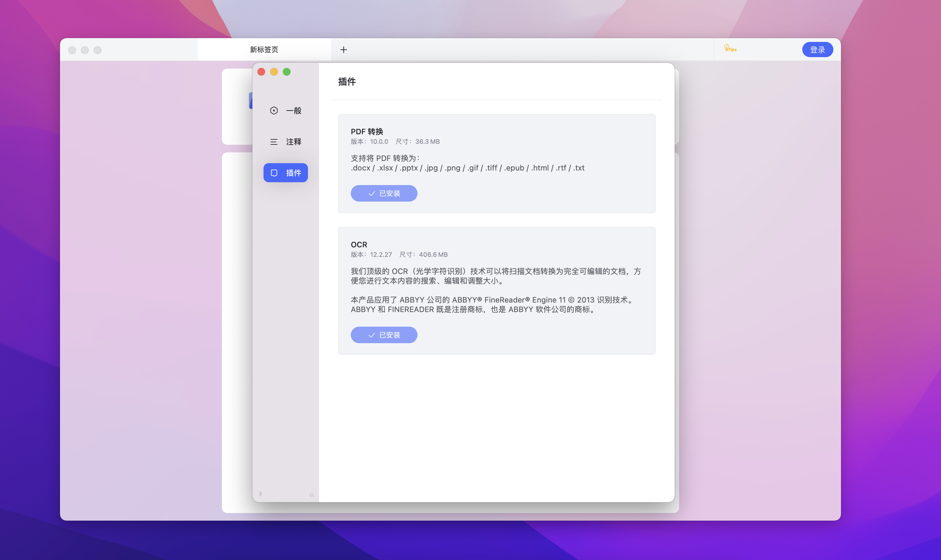Click the 登录 login button
The height and width of the screenshot is (560, 941).
point(817,50)
